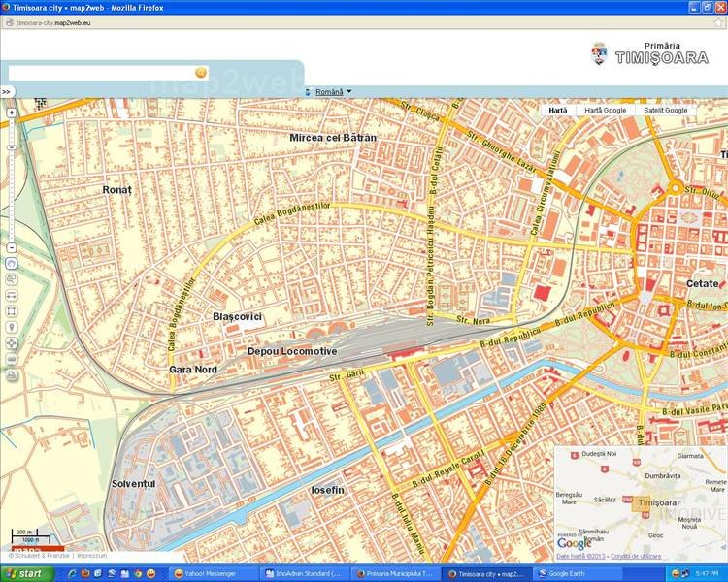Switch to Hartă Google layer
The height and width of the screenshot is (582, 728).
click(605, 111)
